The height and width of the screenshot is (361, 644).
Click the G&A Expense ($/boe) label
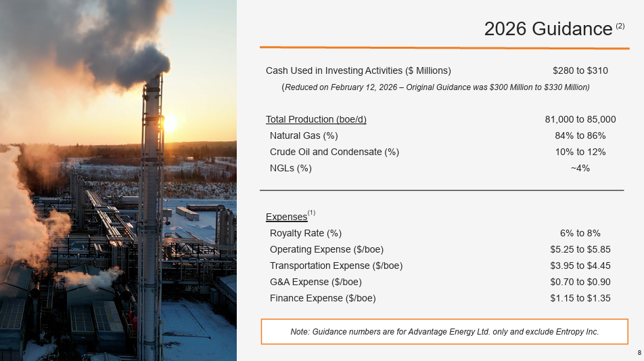pyautogui.click(x=316, y=282)
